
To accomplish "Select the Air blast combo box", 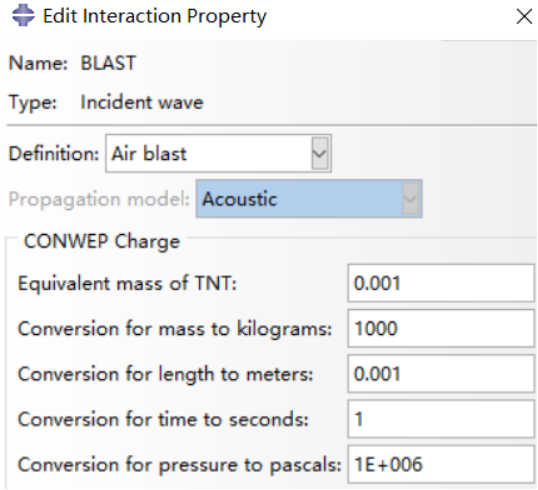I will [x=218, y=153].
